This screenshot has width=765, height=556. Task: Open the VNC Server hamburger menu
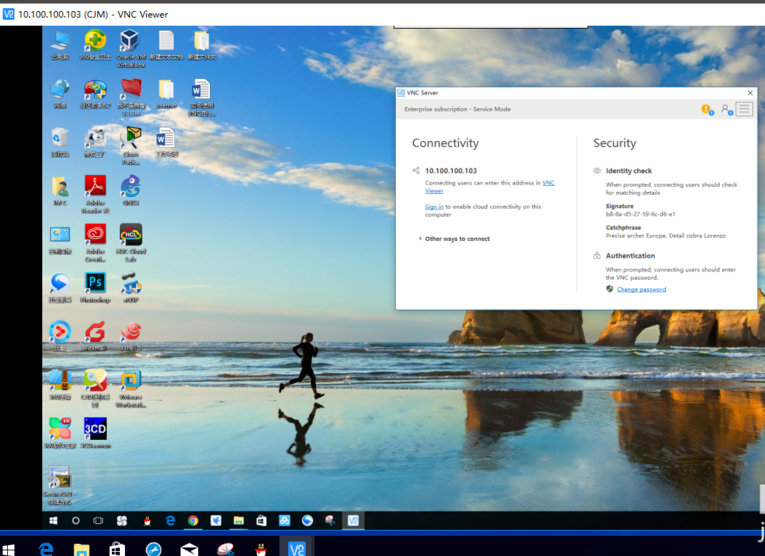[x=744, y=109]
